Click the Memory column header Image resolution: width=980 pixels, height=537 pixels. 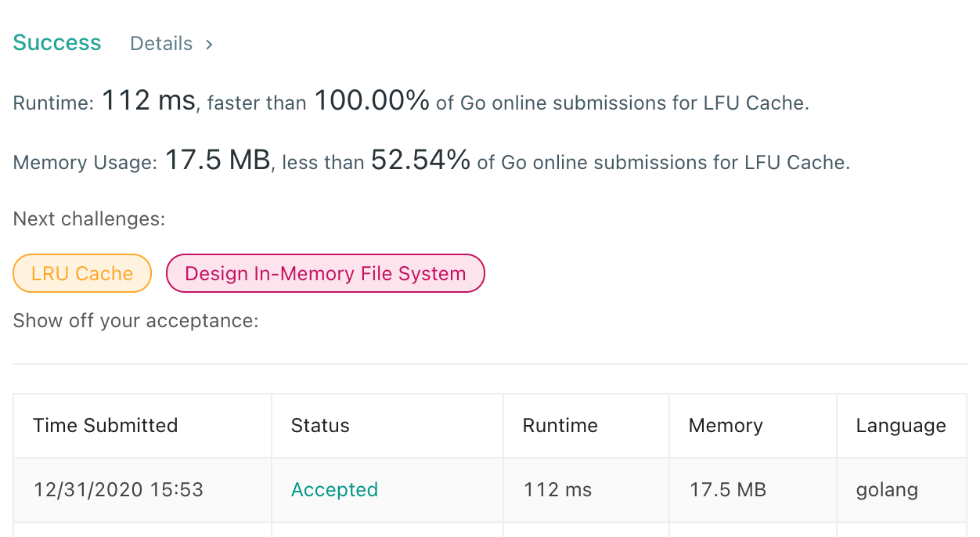tap(726, 426)
